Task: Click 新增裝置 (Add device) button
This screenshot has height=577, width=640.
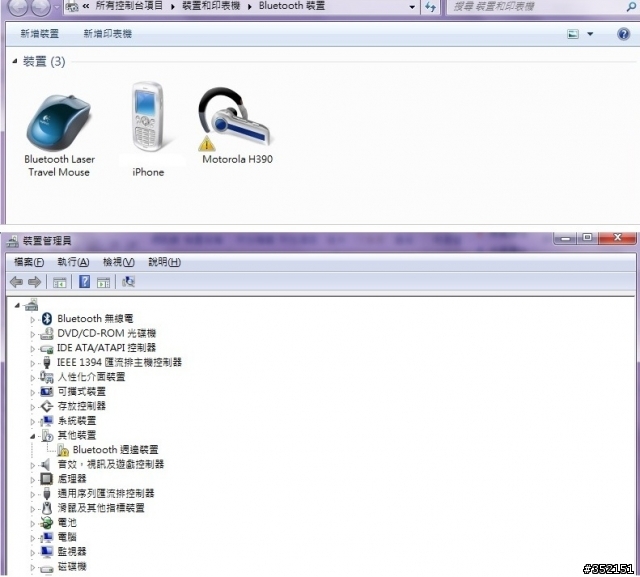Action: (40, 34)
